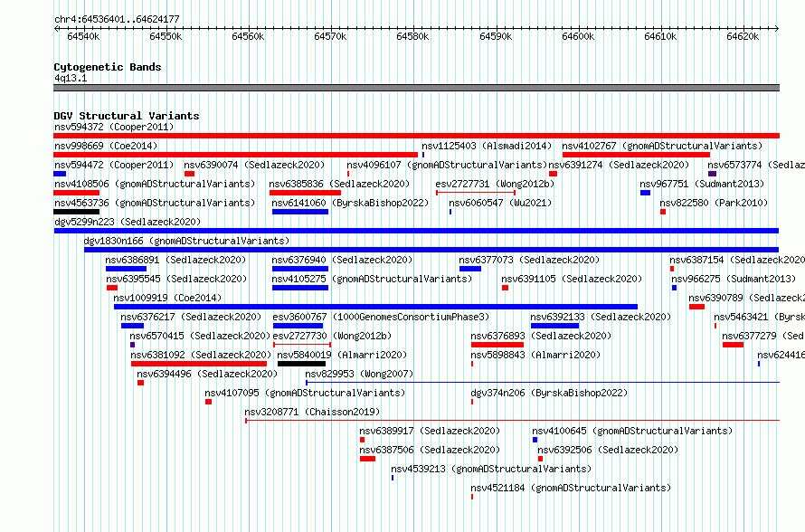Viewport: 805px width, 532px height.
Task: Click the nsv594372 (Cooper2011) variant label
Action: click(x=114, y=127)
